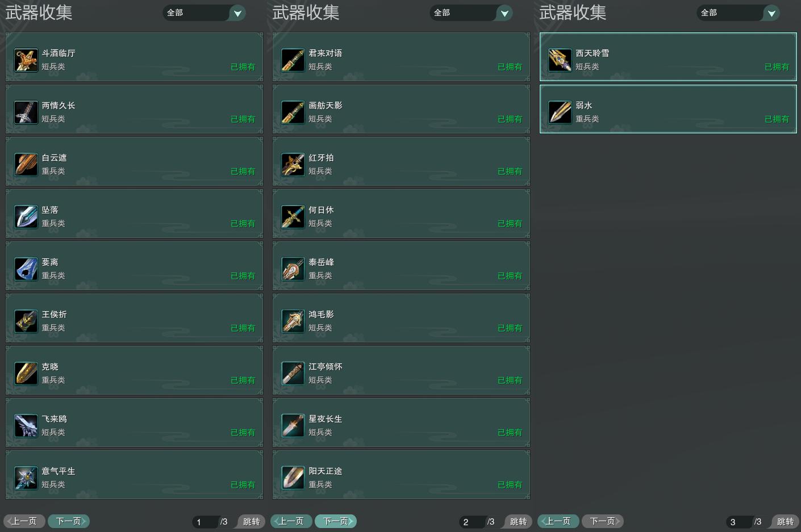Viewport: 801px width, 532px height.
Task: Select the 两情久长 sword icon
Action: click(26, 112)
